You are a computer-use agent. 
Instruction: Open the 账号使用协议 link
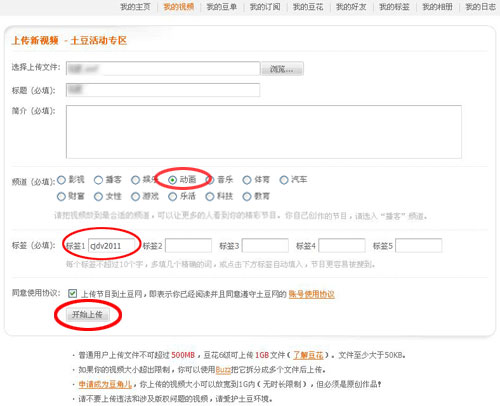[311, 294]
